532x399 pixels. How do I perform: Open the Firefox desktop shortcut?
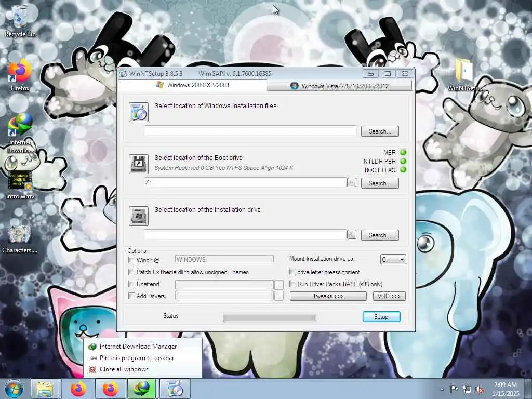point(20,76)
